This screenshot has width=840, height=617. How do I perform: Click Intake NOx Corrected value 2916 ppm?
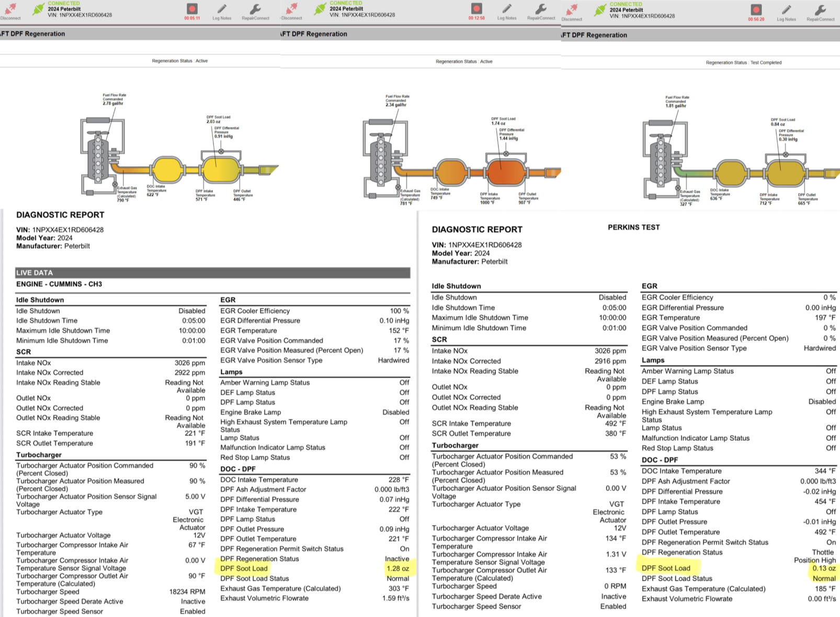tap(610, 361)
